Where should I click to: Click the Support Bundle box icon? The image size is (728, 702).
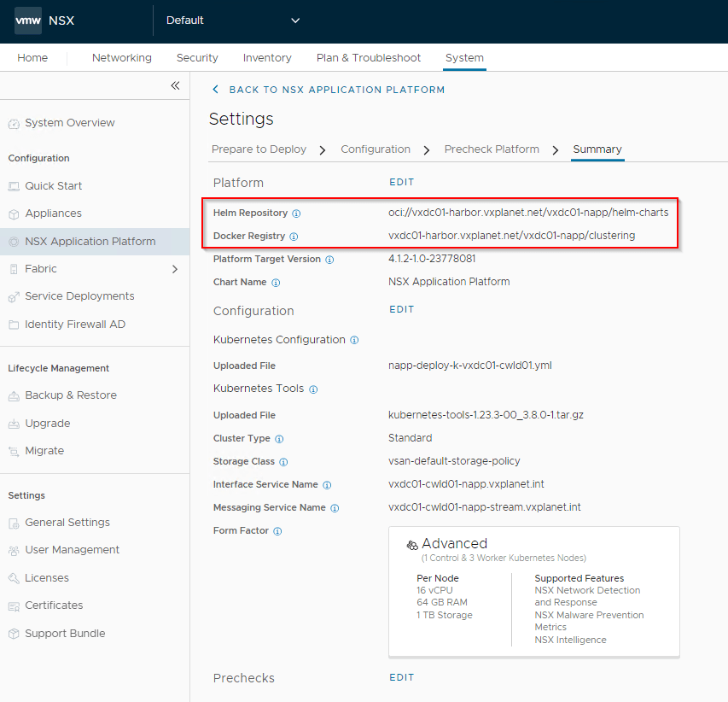14,634
